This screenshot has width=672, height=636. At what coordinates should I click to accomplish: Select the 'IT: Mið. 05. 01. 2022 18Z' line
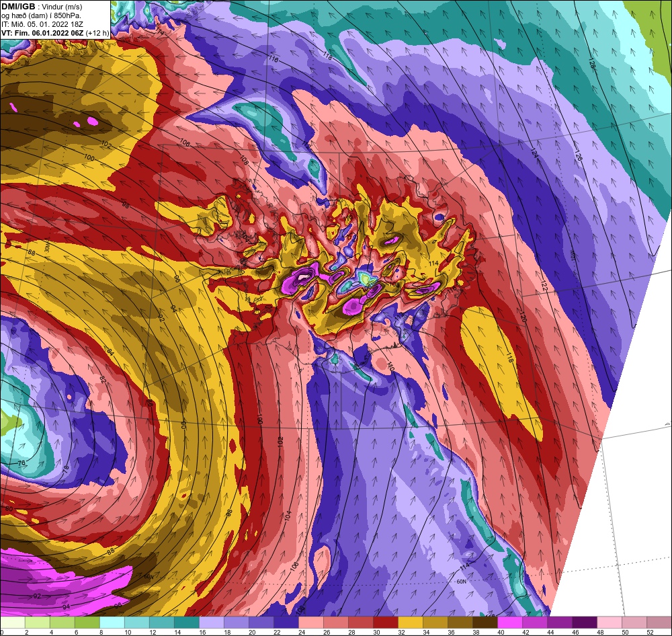(42, 24)
